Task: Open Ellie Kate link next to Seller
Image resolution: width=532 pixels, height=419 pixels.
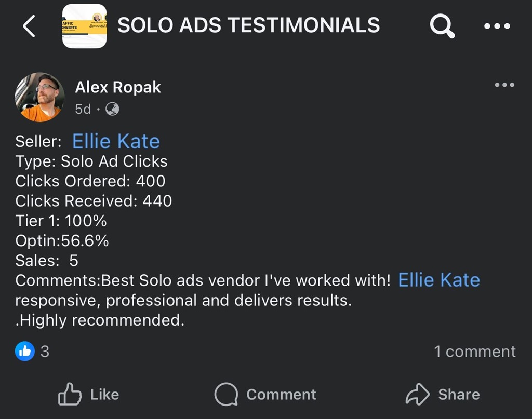Action: pos(116,141)
